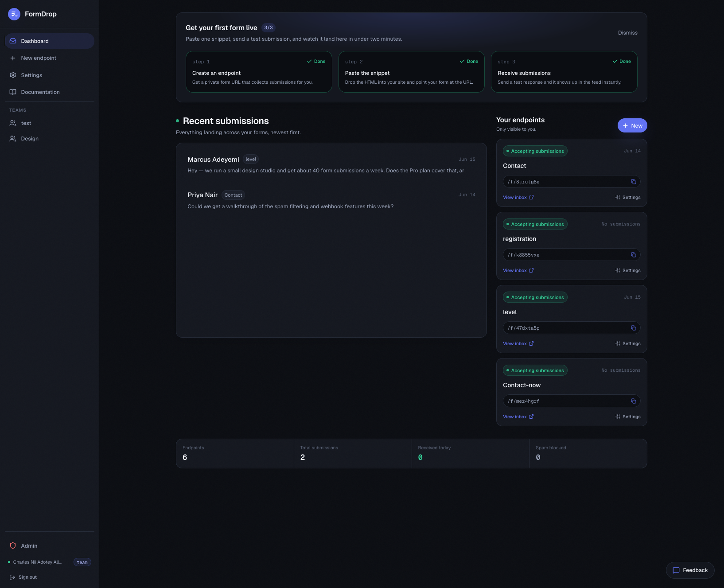Click the Contact tag on Priya's submission

point(233,195)
